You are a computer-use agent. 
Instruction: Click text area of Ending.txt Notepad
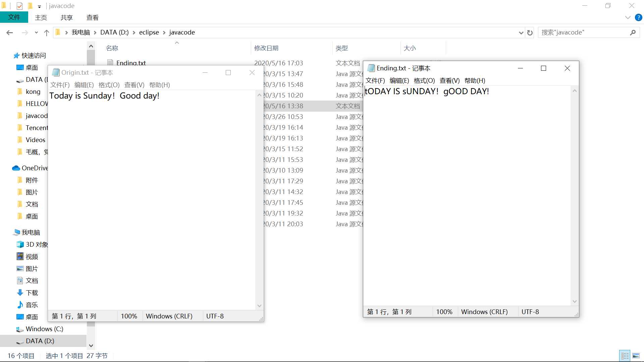click(x=467, y=196)
